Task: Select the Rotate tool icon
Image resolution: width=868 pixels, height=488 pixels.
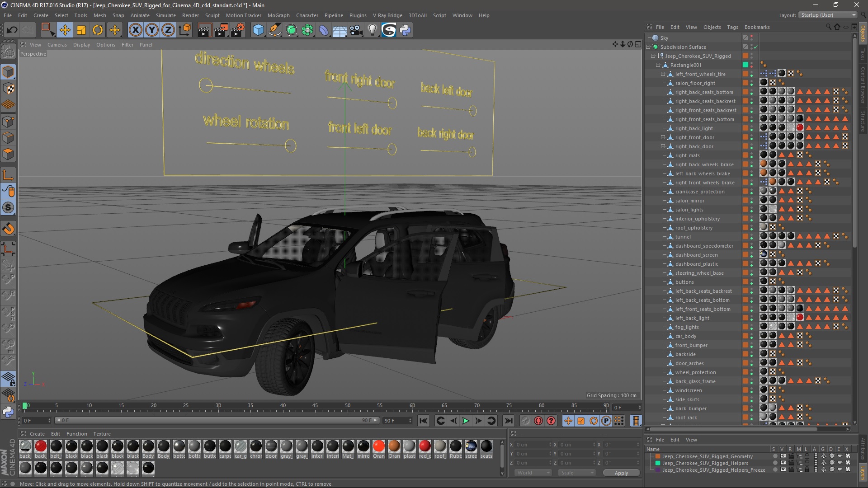Action: point(98,30)
